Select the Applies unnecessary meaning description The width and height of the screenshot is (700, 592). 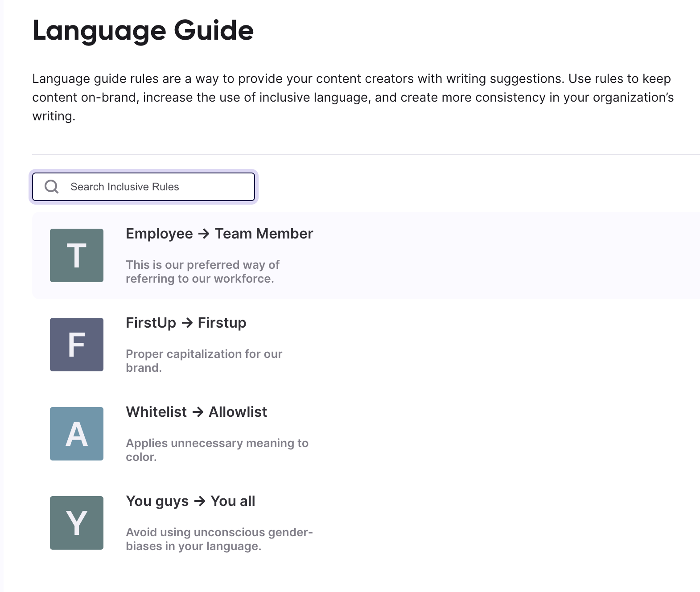[x=217, y=450]
